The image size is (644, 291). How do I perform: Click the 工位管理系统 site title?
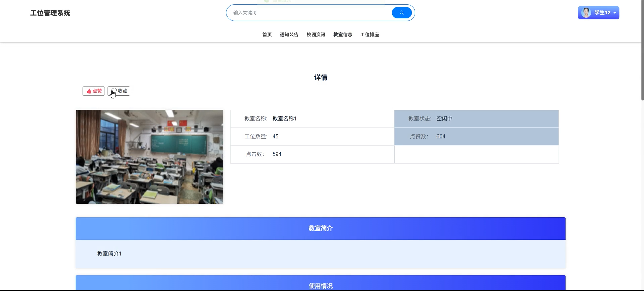click(x=50, y=13)
